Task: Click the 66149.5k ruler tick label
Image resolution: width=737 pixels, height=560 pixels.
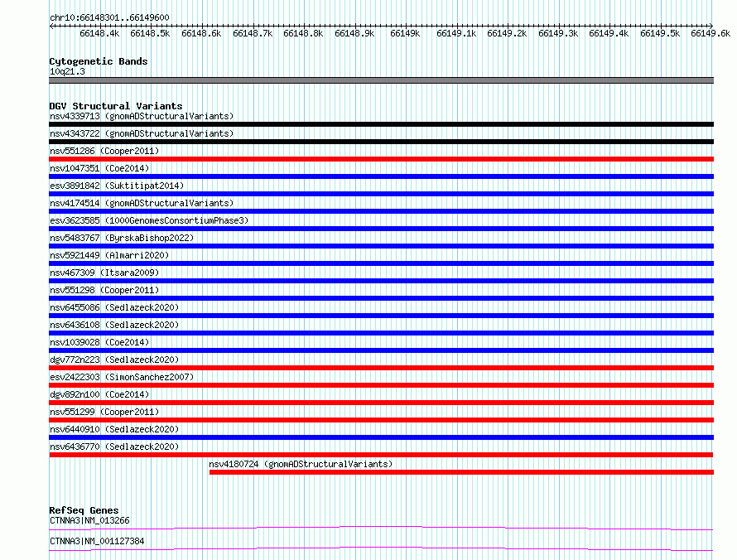Action: [660, 33]
